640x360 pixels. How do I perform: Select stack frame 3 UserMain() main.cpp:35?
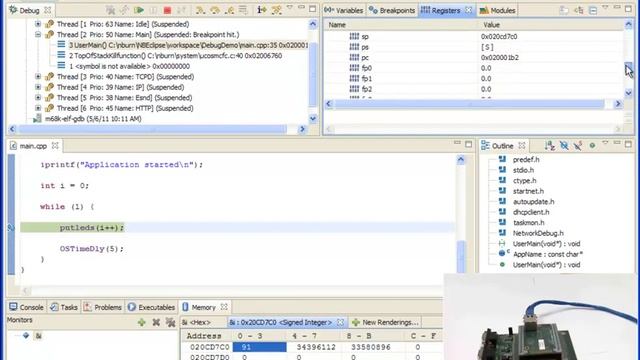(x=182, y=45)
